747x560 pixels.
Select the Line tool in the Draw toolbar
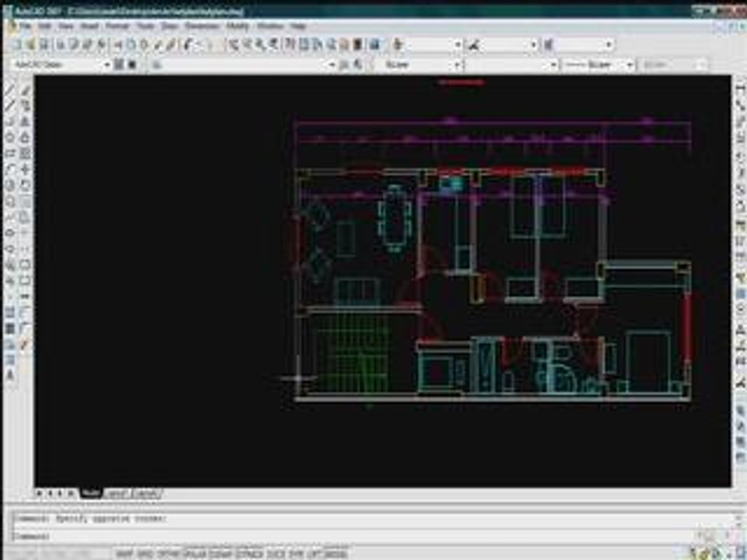point(10,89)
